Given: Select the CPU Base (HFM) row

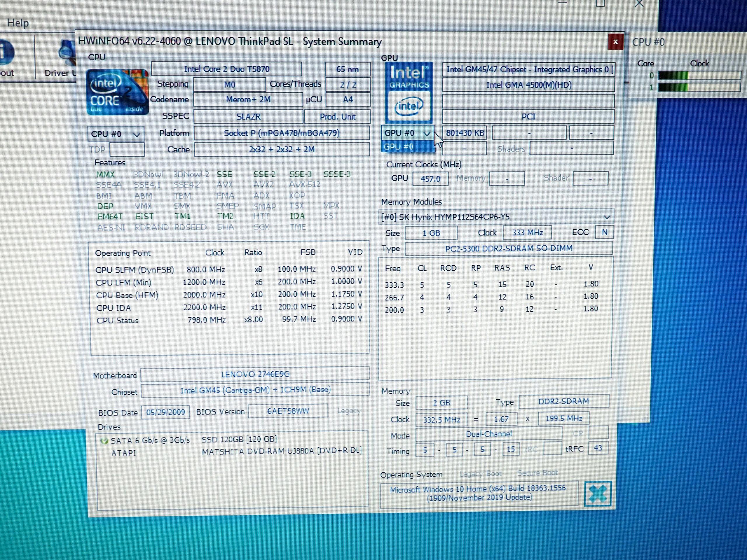Looking at the screenshot, I should (229, 295).
